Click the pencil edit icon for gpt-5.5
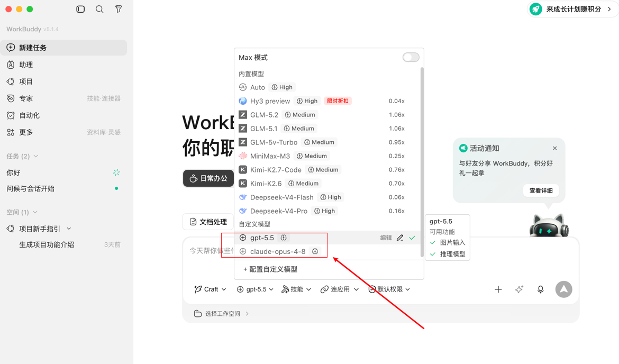Screen dimensions: 619x364 click(400, 238)
